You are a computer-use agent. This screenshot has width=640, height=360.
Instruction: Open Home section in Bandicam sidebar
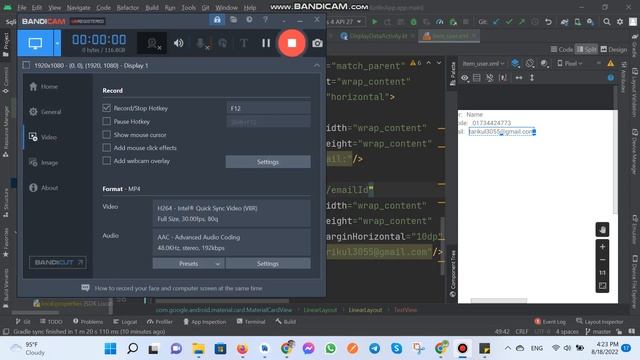pyautogui.click(x=43, y=87)
